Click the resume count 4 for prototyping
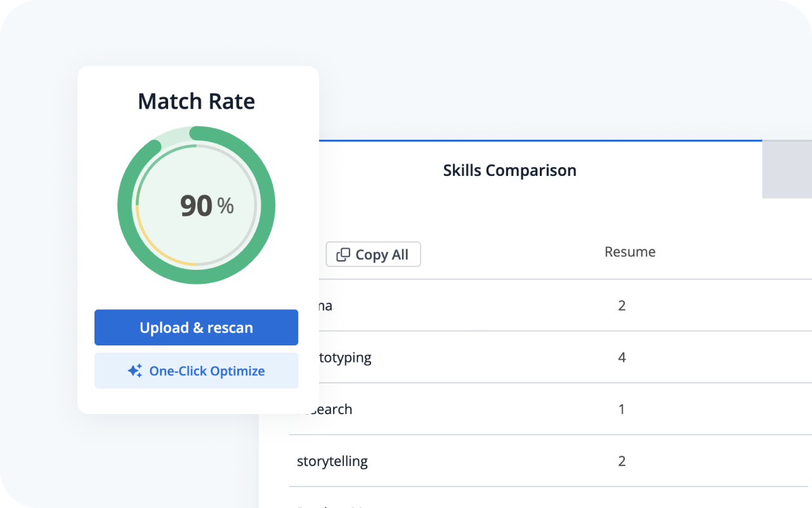Image resolution: width=812 pixels, height=508 pixels. pos(622,358)
